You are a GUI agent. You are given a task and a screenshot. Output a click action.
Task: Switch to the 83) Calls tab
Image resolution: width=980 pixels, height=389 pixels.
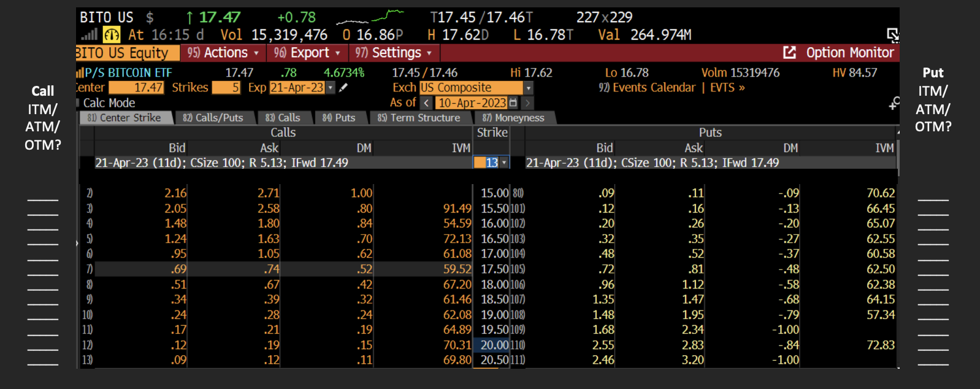[283, 118]
